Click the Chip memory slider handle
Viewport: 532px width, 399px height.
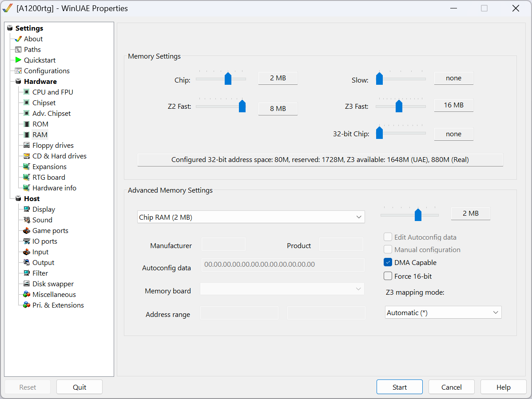coord(228,79)
